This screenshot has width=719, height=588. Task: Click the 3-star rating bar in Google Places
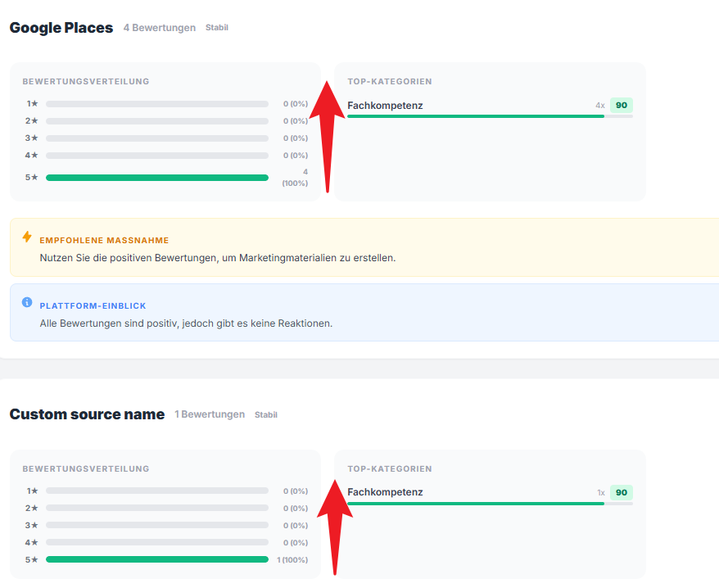[x=157, y=138]
